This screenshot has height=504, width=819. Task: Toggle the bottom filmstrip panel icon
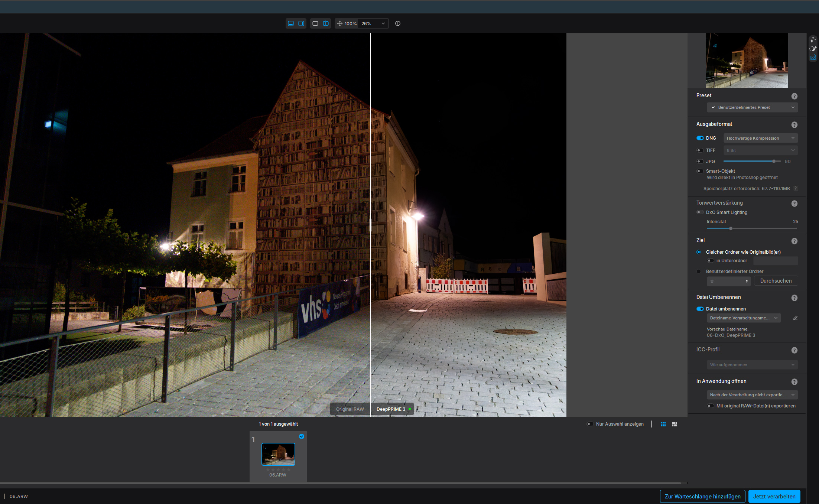click(291, 23)
